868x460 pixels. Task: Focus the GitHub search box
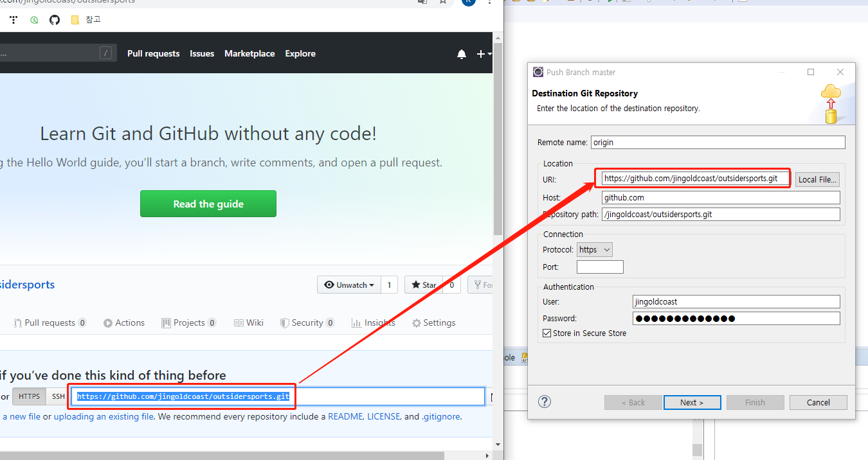58,53
